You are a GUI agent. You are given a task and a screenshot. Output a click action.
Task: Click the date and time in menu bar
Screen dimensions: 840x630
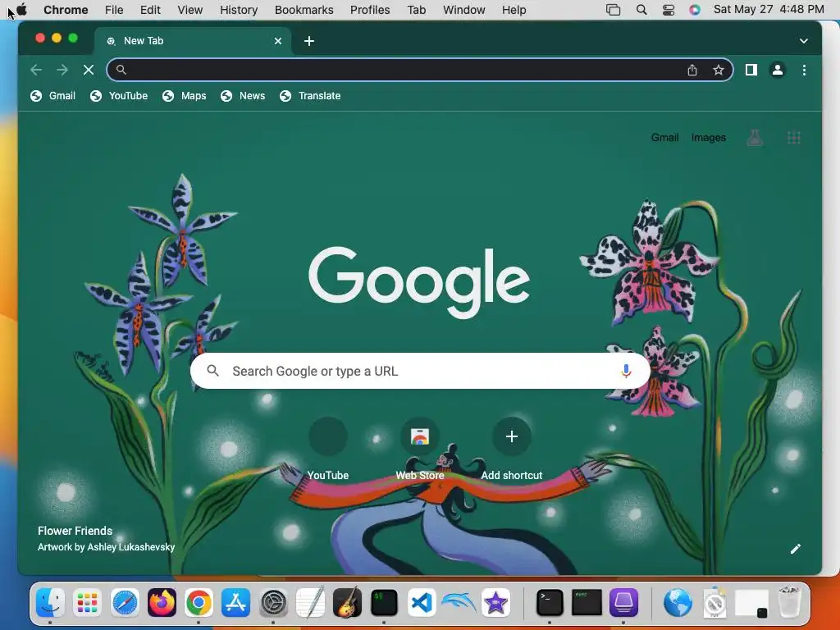coord(768,10)
